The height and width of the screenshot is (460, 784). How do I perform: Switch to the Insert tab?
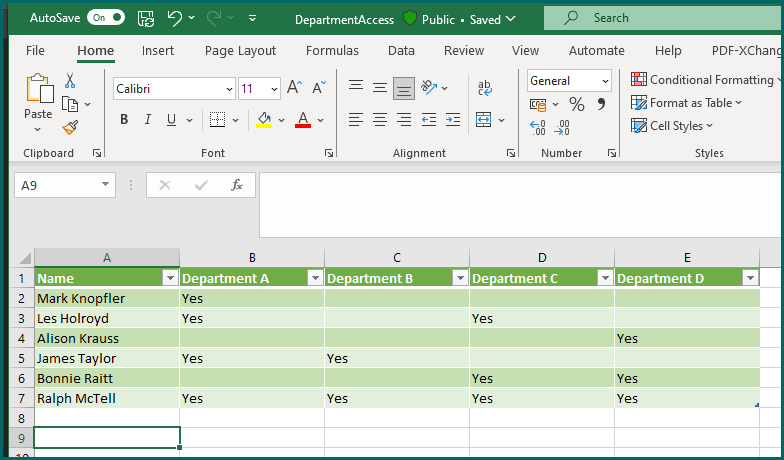(158, 50)
